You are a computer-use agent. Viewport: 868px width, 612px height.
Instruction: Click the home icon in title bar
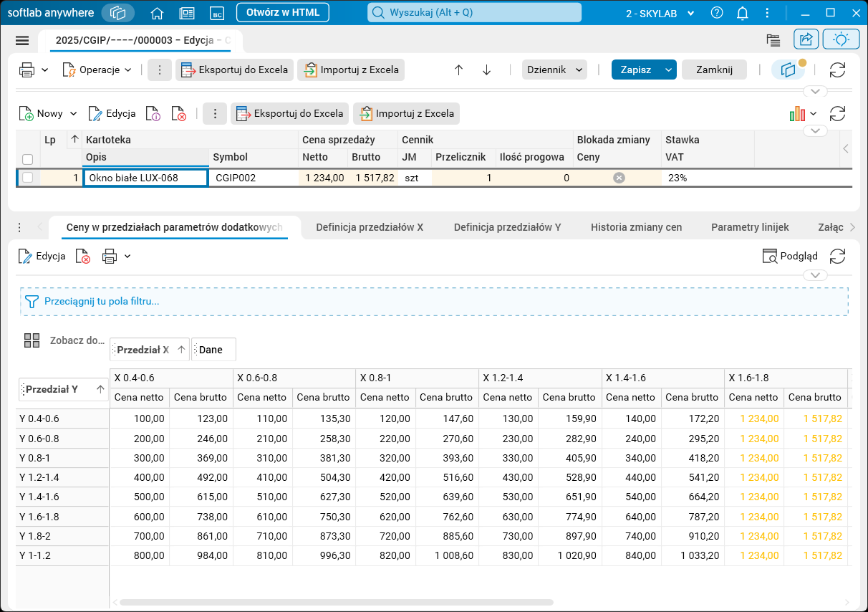pos(158,13)
